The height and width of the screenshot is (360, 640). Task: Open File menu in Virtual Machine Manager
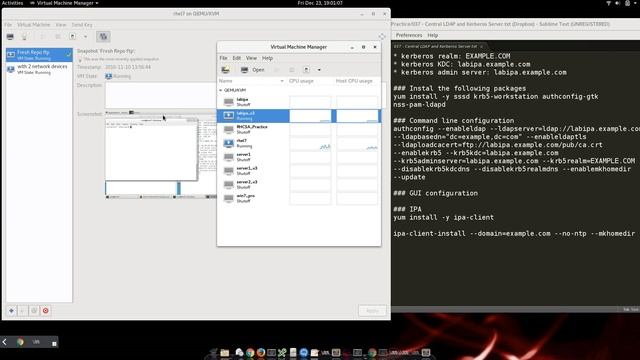tap(223, 58)
